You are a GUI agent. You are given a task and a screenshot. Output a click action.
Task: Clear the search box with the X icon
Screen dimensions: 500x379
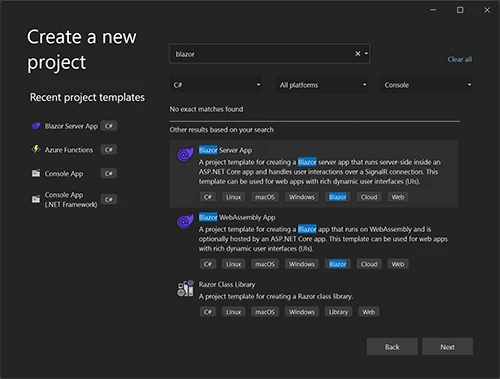pos(358,54)
